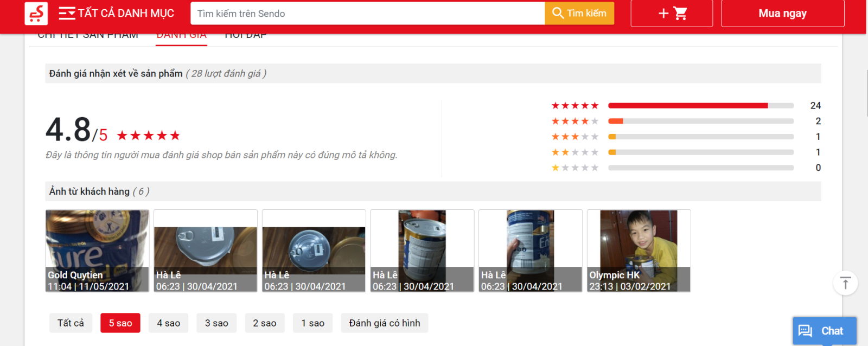Open the Chat support widget
Viewport: 868px width, 346px height.
click(824, 331)
